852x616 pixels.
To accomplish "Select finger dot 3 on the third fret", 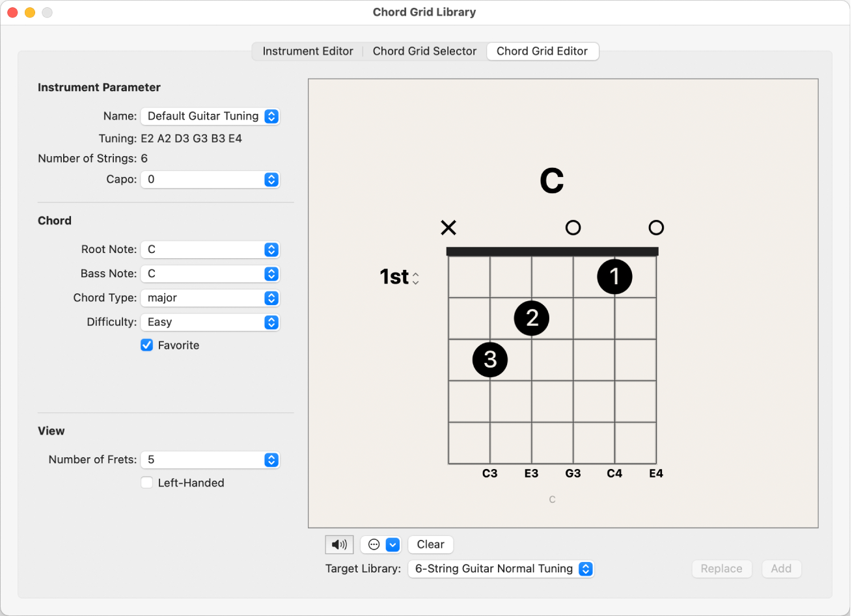I will [490, 360].
